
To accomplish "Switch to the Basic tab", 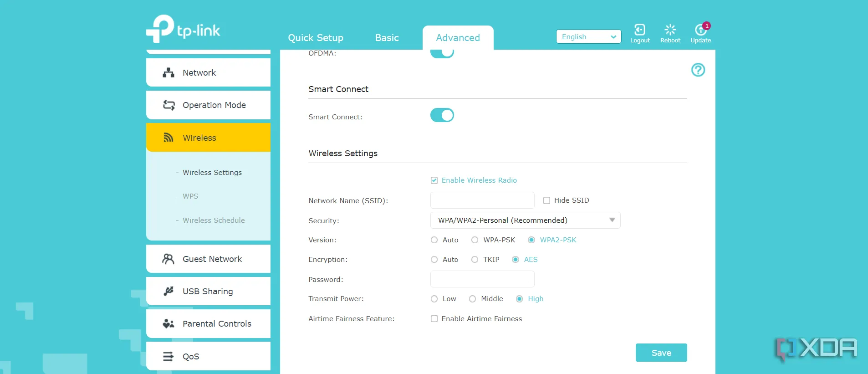I will click(387, 38).
